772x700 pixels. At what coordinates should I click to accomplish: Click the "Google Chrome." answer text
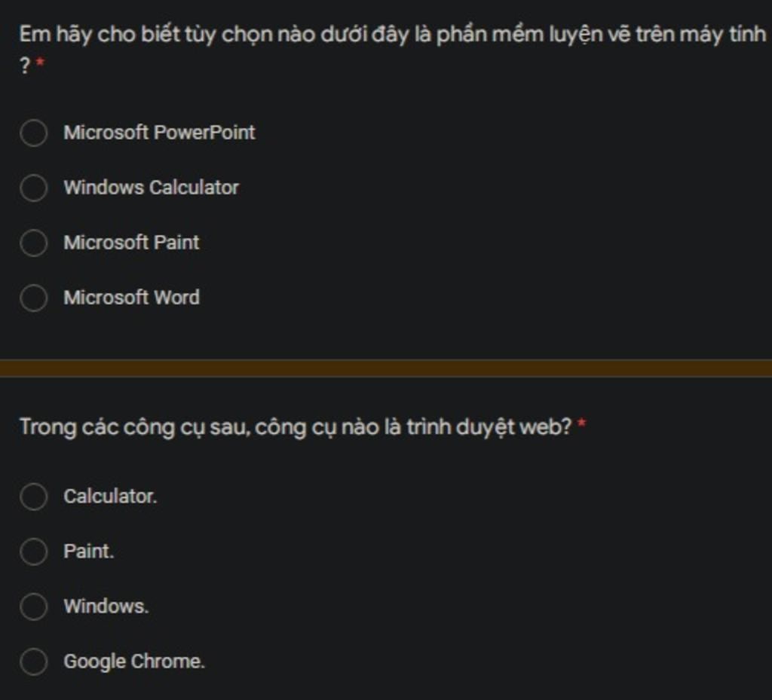[133, 662]
